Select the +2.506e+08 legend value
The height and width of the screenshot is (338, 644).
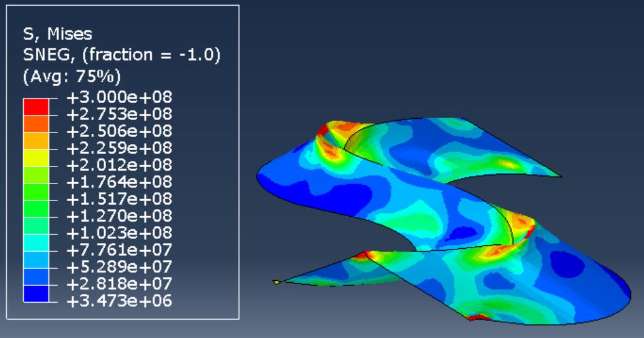(119, 131)
